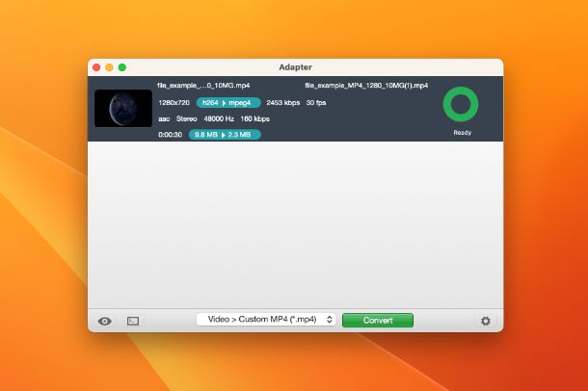This screenshot has height=391, width=588.
Task: Click the Adapter window title
Action: click(296, 67)
